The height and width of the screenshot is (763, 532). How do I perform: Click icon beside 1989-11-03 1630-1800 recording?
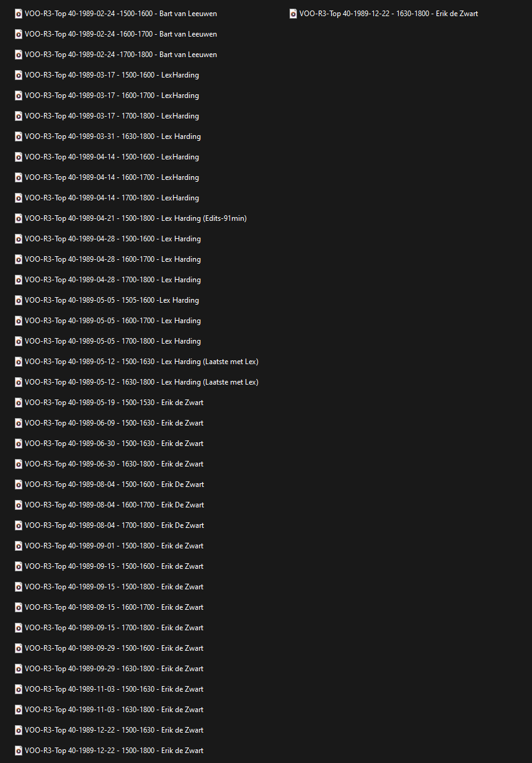click(x=19, y=710)
